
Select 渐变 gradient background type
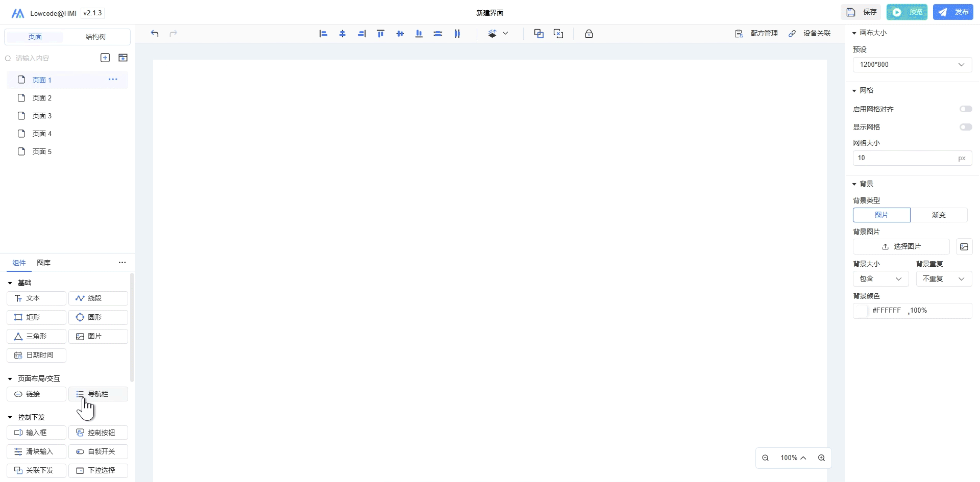pyautogui.click(x=939, y=215)
